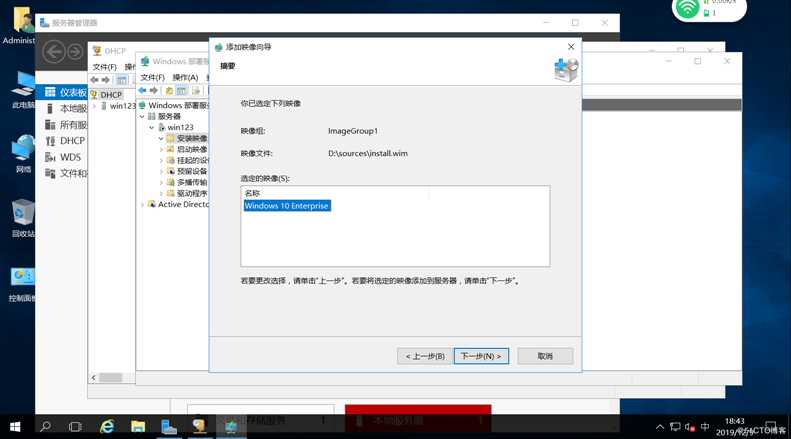The height and width of the screenshot is (439, 791).
Task: Select 服务器 node in WDS tree
Action: [169, 117]
